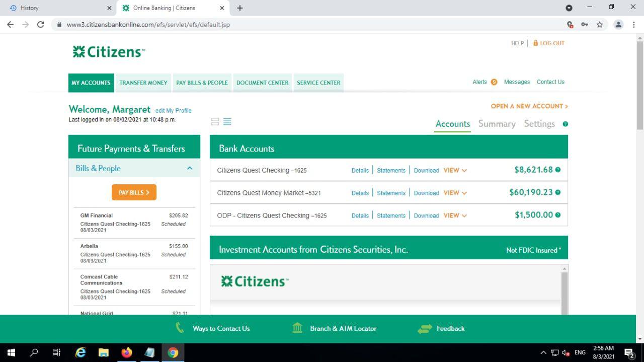
Task: Open the Chrome three-dot menu
Action: [x=633, y=24]
